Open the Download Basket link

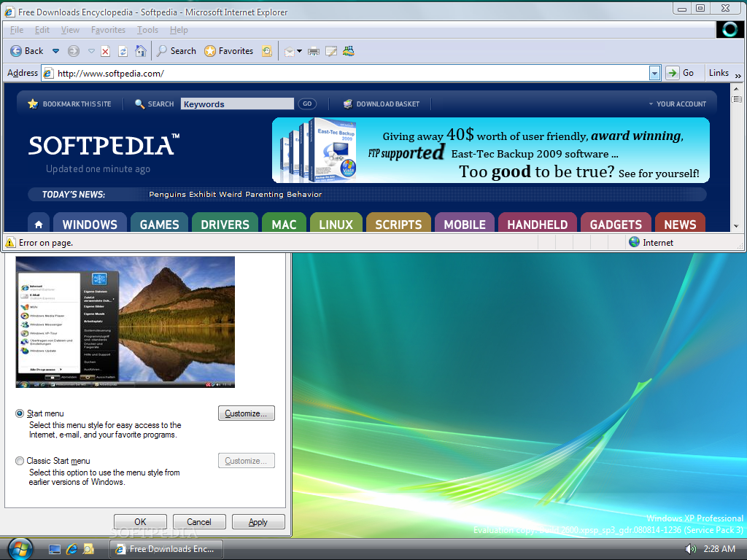pyautogui.click(x=382, y=104)
